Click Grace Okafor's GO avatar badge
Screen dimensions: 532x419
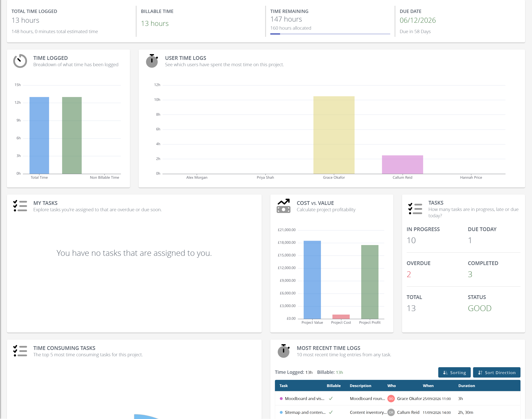click(x=391, y=399)
